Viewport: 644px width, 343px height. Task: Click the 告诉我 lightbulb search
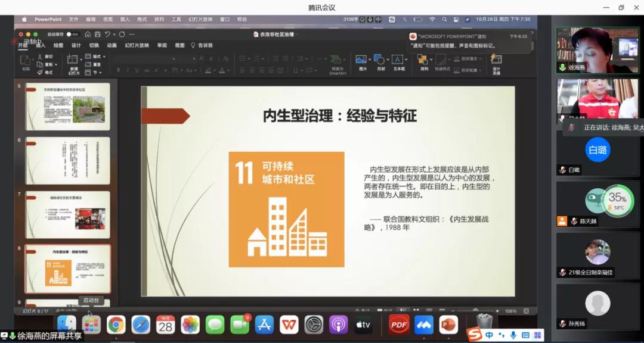(x=202, y=45)
